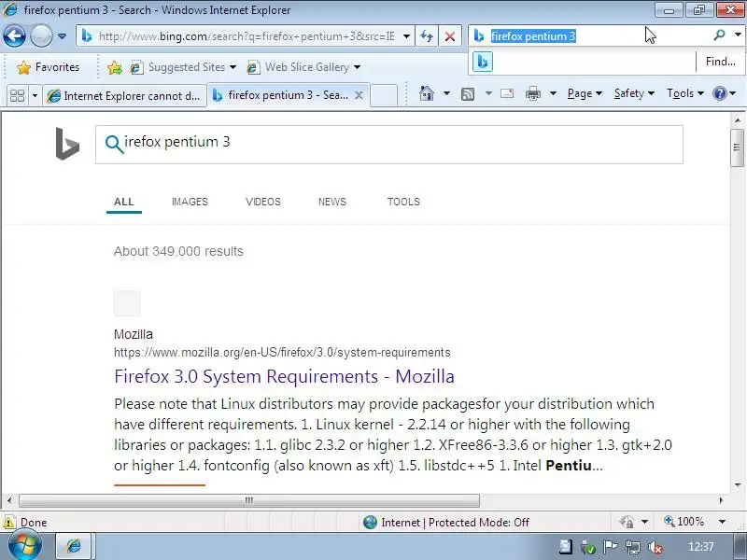Click the magnifier icon in Bing search box

(114, 144)
